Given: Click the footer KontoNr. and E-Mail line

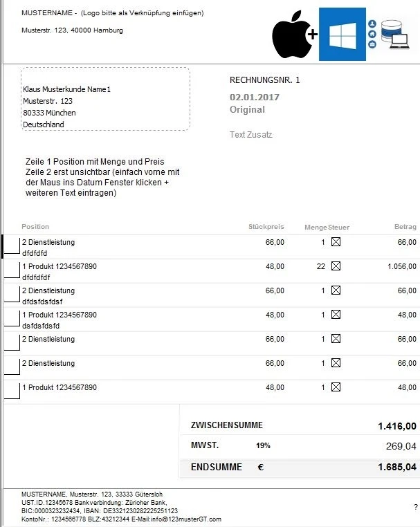Looking at the screenshot, I should click(121, 519).
